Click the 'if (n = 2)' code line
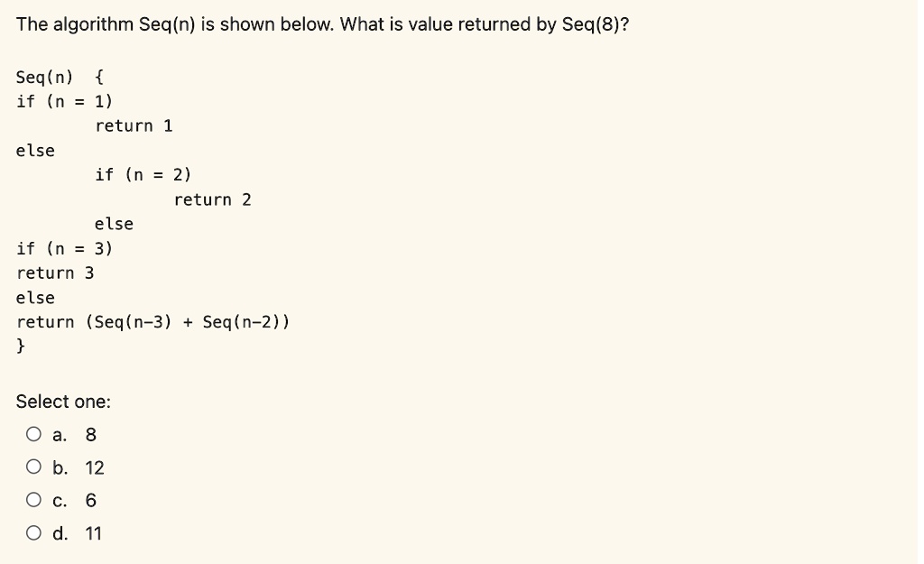The height and width of the screenshot is (564, 924). click(x=143, y=175)
